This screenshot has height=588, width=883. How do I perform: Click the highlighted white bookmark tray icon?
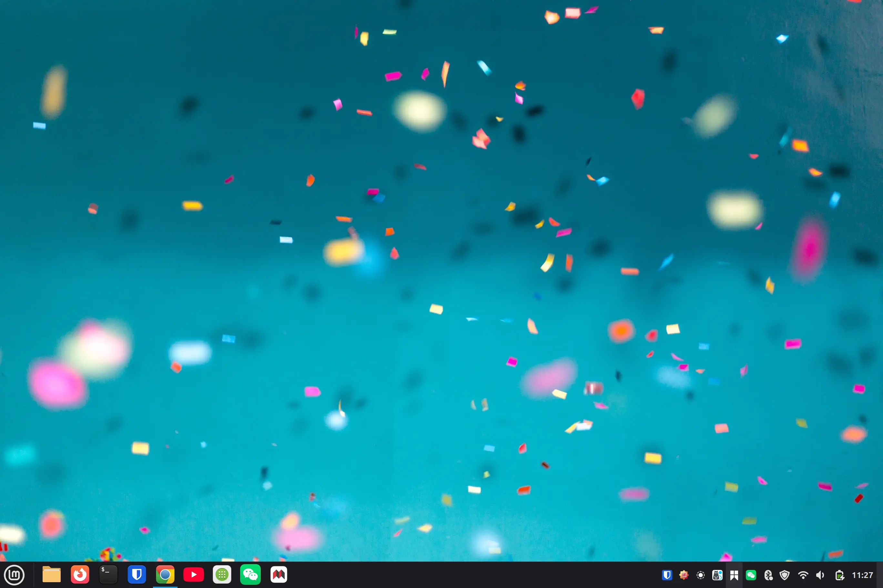pyautogui.click(x=734, y=575)
